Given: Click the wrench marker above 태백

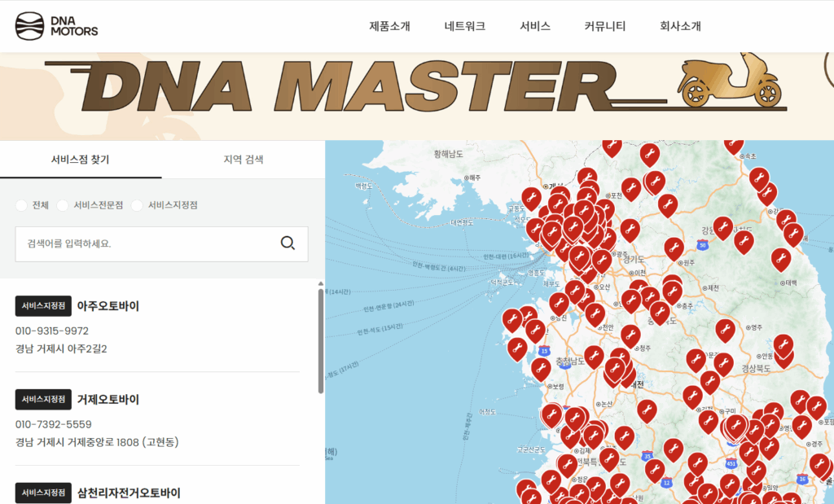Looking at the screenshot, I should coord(781,258).
